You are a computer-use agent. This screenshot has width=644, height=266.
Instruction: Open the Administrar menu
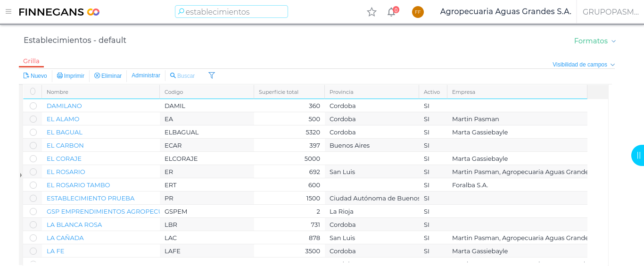pyautogui.click(x=146, y=75)
